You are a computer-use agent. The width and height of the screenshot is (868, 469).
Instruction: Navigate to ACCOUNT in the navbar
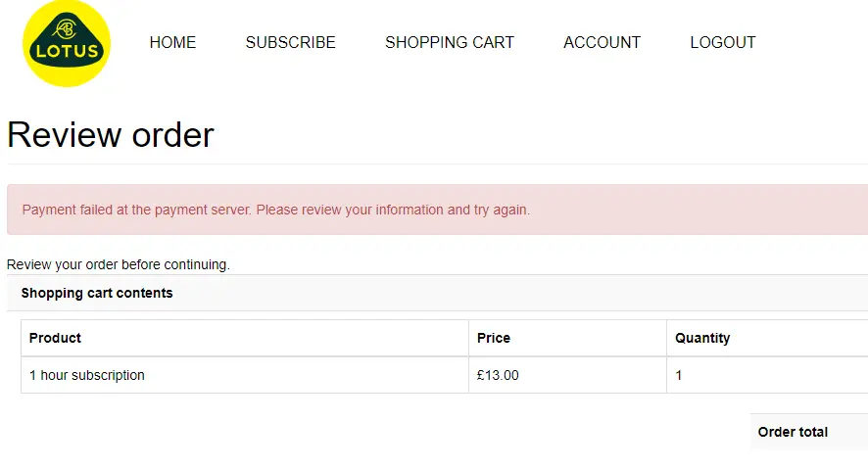tap(602, 42)
